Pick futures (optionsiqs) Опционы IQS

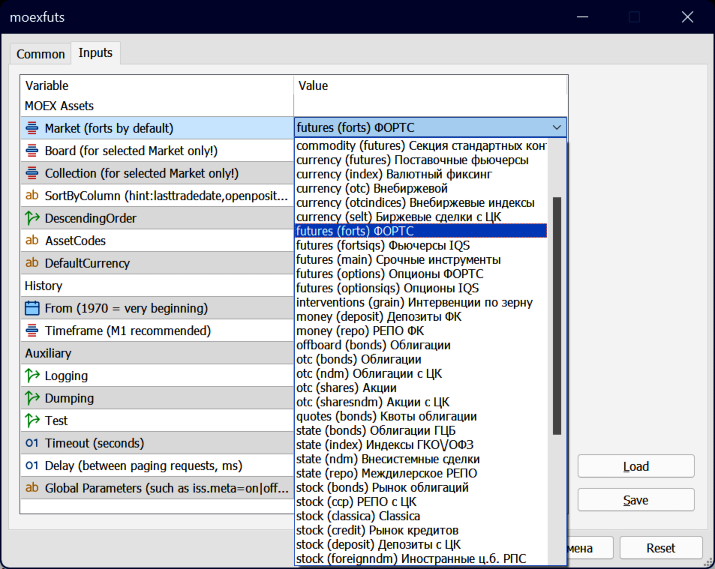[x=421, y=288]
